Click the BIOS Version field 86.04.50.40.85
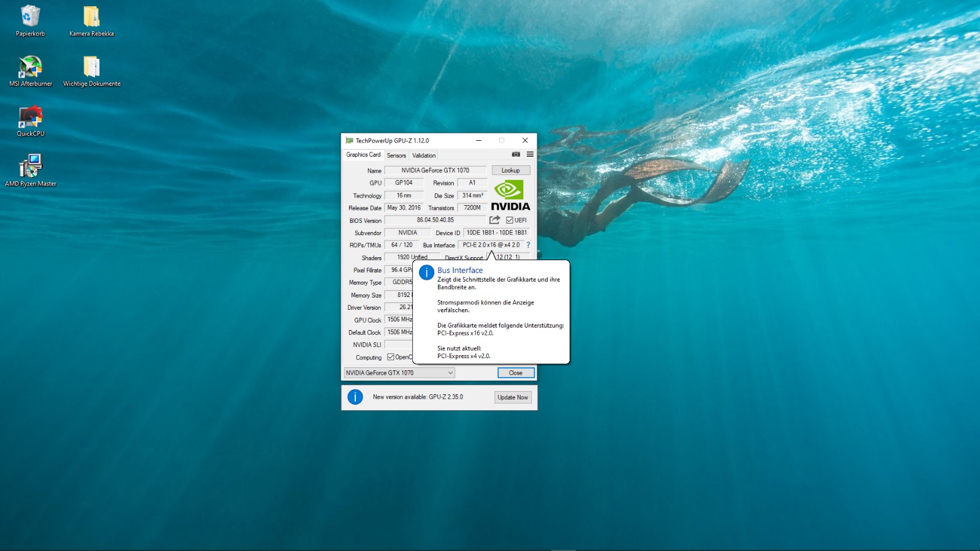This screenshot has width=980, height=551. (435, 220)
